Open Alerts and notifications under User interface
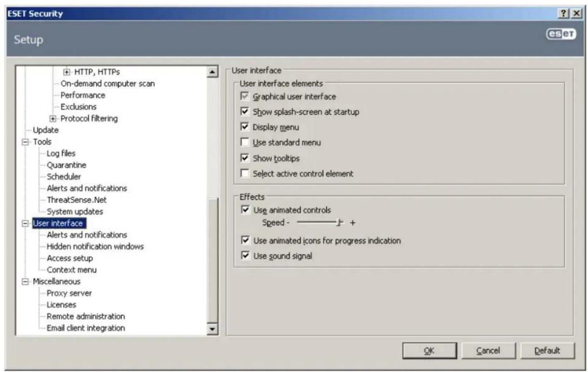The height and width of the screenshot is (372, 588). click(x=86, y=235)
